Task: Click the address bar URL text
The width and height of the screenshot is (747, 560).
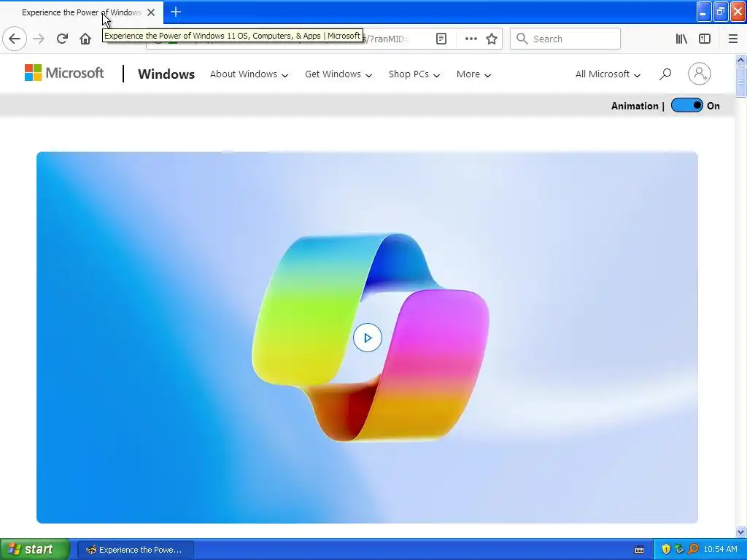Action: (385, 39)
